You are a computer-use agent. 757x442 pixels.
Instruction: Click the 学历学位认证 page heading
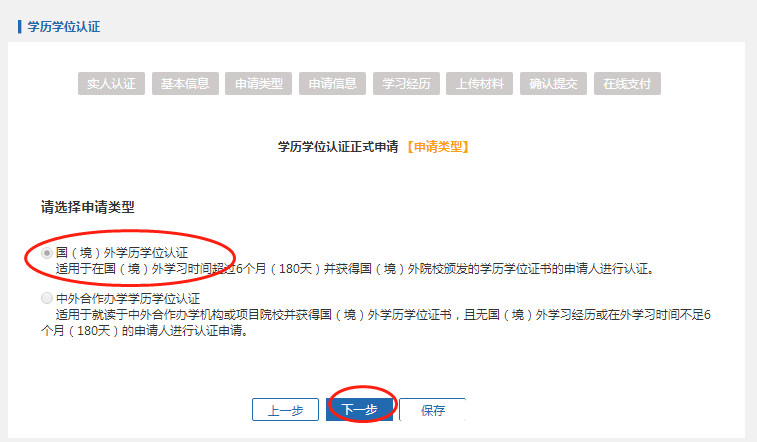[64, 27]
